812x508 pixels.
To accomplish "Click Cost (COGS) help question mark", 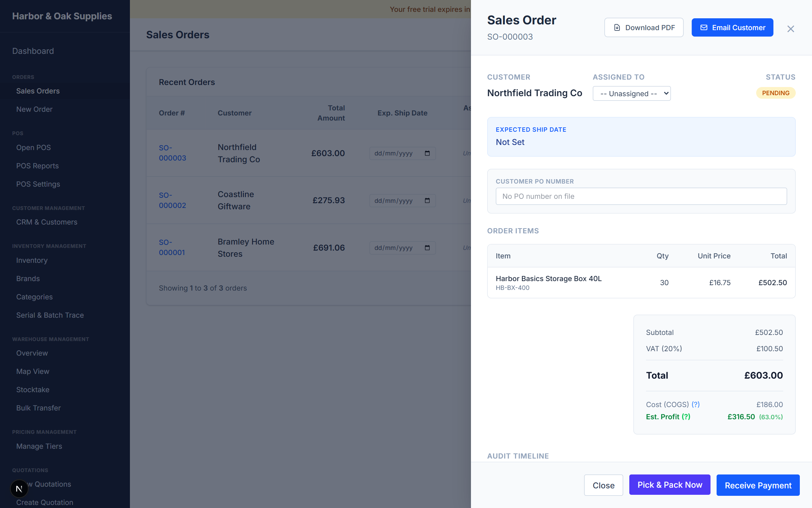I will [696, 404].
